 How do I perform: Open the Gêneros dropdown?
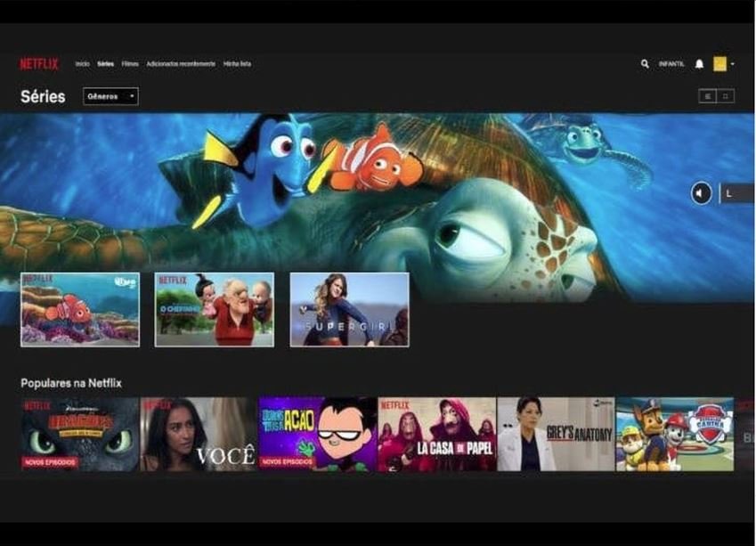coord(110,96)
